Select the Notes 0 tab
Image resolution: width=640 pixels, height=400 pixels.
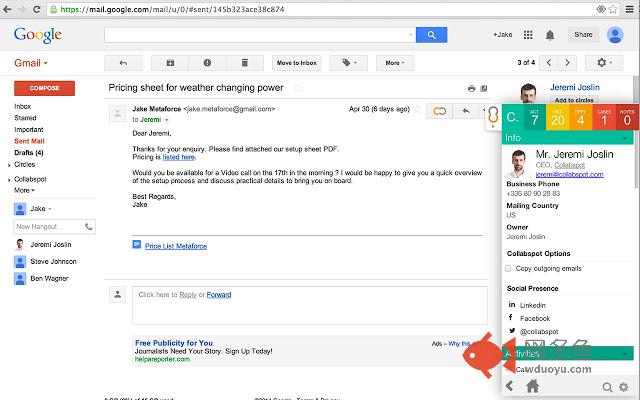pos(627,117)
